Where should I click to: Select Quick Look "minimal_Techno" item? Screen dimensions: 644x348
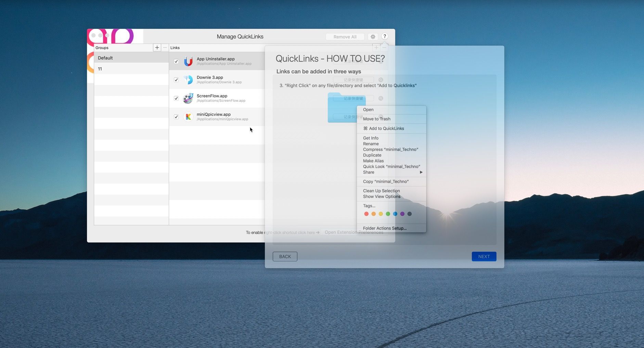(x=391, y=166)
